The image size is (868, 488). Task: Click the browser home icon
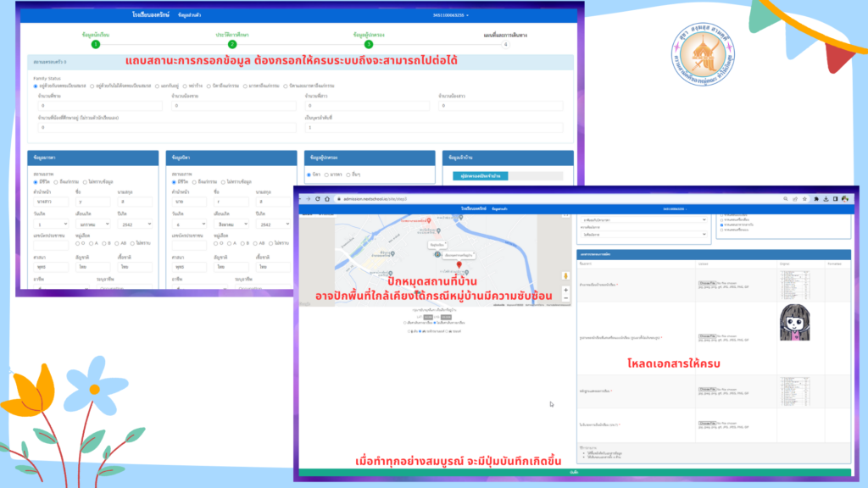point(327,198)
